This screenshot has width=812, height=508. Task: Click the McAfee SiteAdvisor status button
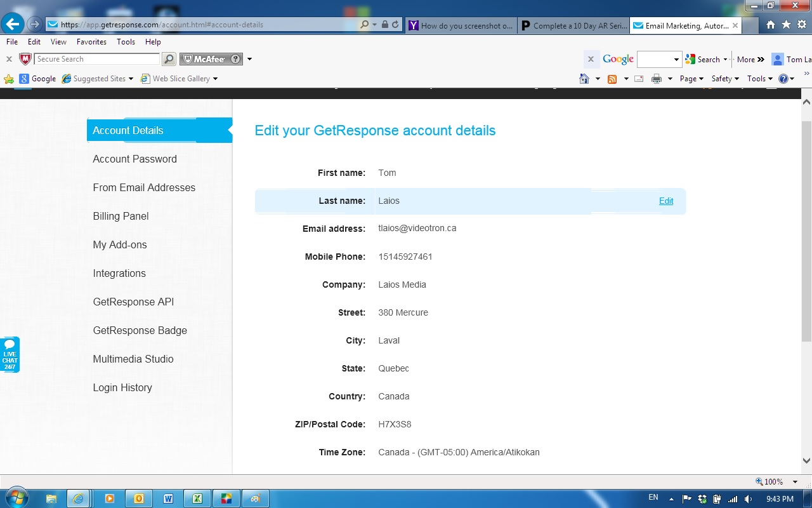coord(212,59)
